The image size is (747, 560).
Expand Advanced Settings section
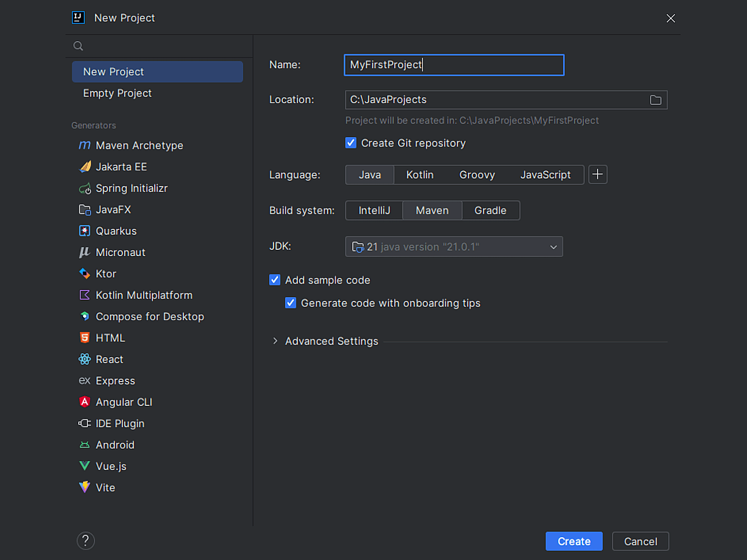[275, 341]
